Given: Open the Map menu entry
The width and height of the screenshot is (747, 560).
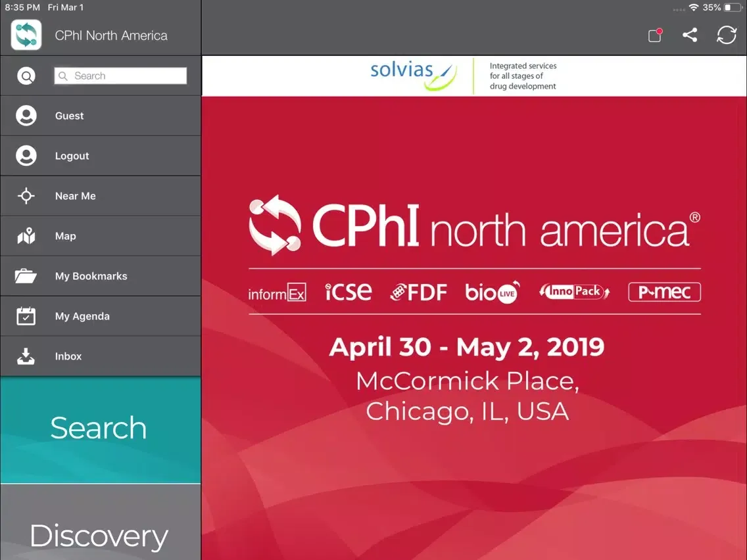Looking at the screenshot, I should (x=101, y=236).
